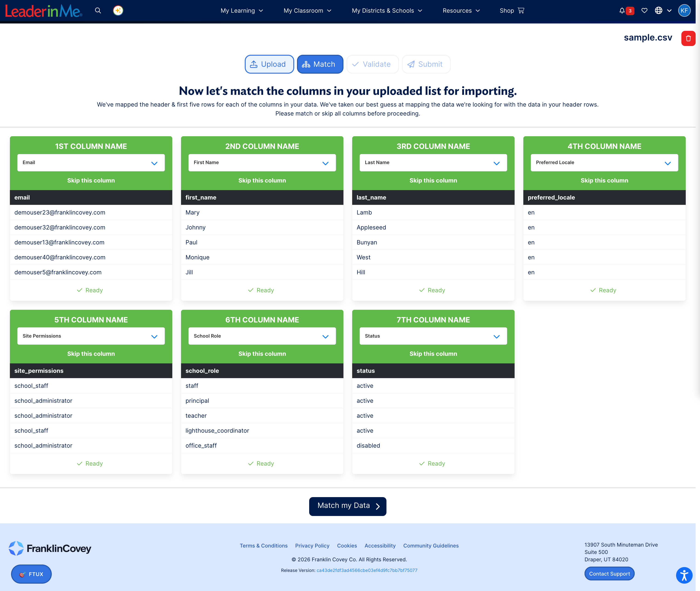The width and height of the screenshot is (700, 591).
Task: Open the Site Permissions mapping dropdown
Action: coord(91,336)
